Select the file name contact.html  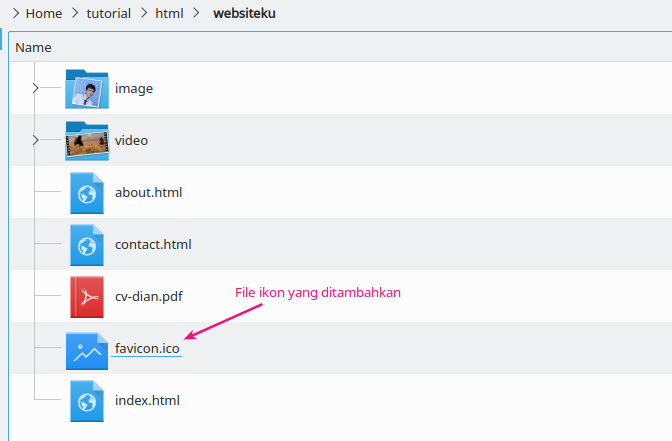click(153, 244)
